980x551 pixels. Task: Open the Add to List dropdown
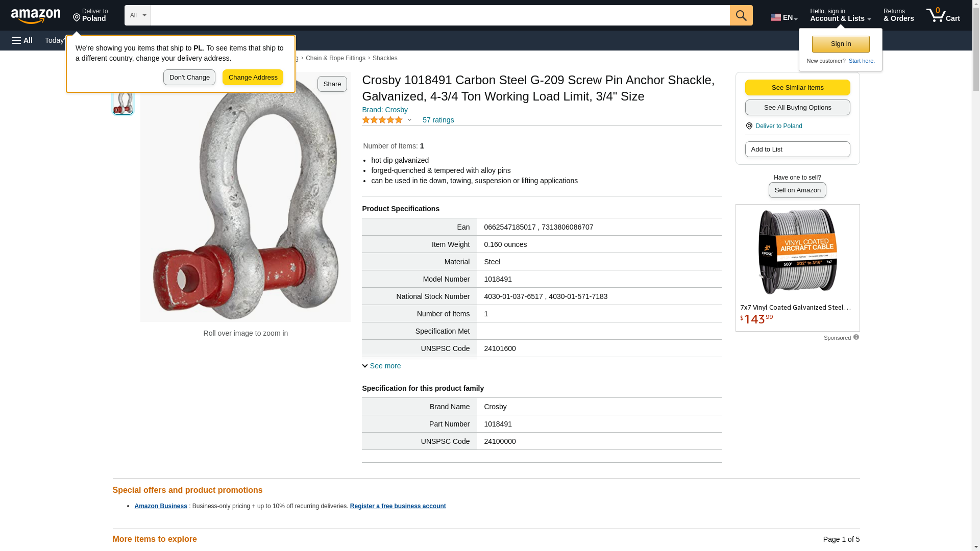pyautogui.click(x=797, y=149)
